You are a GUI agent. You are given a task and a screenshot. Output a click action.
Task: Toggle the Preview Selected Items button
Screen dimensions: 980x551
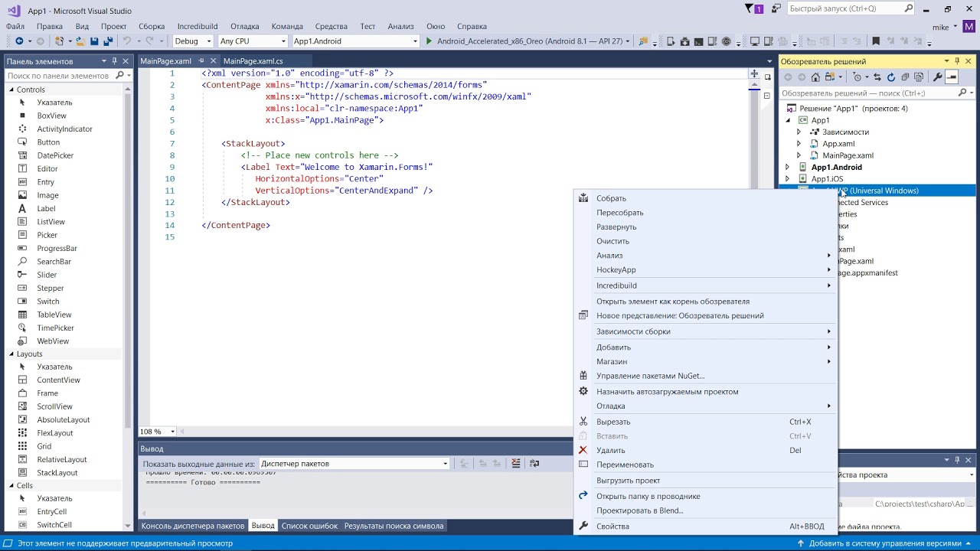pos(952,77)
